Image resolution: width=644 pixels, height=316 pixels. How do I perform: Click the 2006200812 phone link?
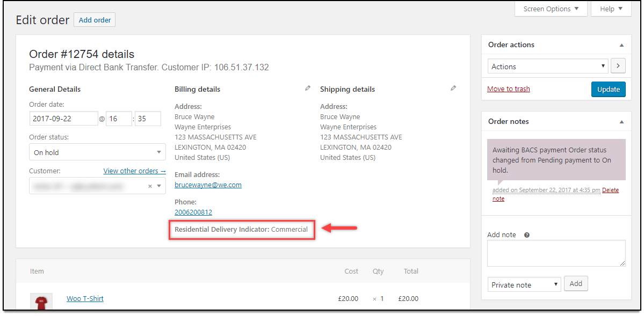(x=193, y=212)
